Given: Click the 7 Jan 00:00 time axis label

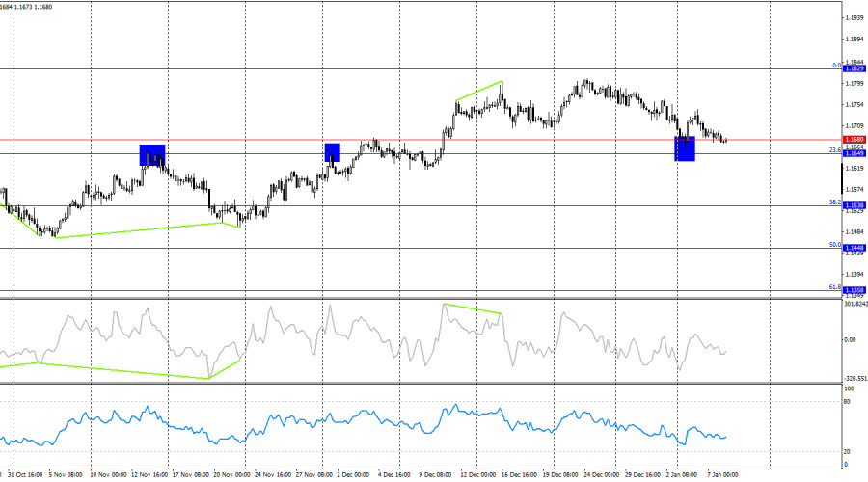Looking at the screenshot, I should 724,475.
